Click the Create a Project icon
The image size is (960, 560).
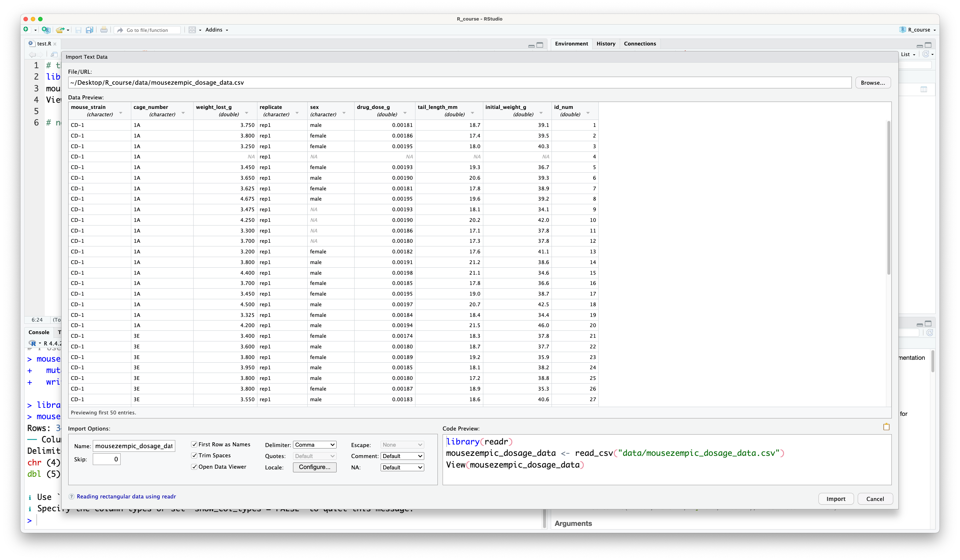(x=46, y=30)
